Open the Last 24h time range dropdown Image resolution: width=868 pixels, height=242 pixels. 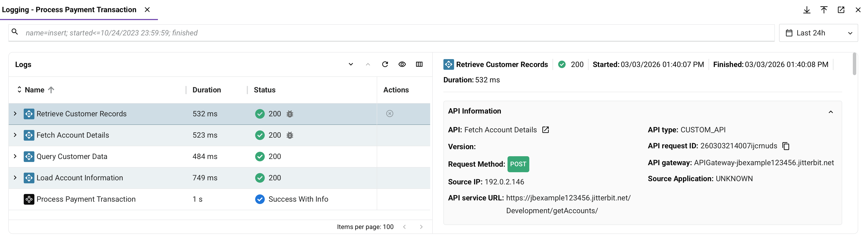click(850, 33)
